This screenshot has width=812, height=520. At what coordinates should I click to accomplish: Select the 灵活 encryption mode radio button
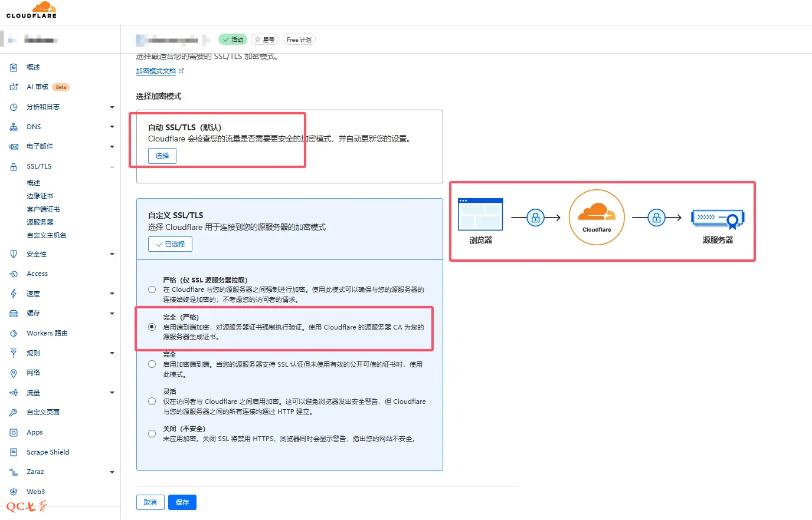[x=152, y=401]
